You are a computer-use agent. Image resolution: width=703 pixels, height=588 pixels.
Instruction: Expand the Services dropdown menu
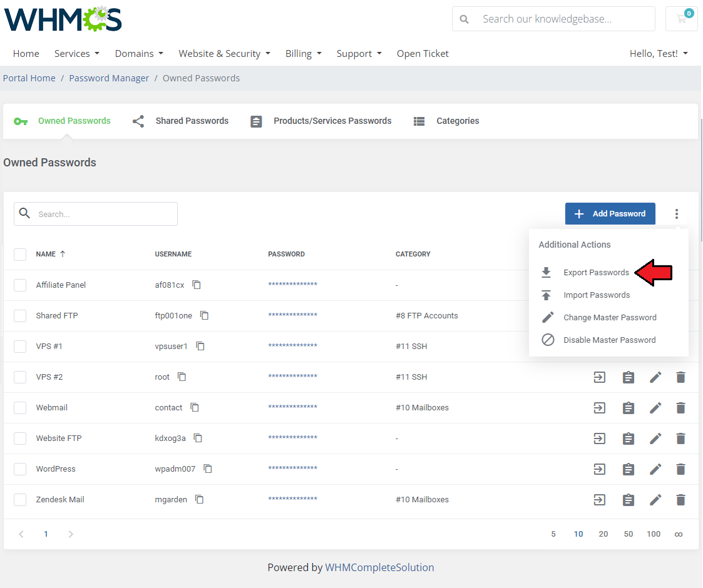click(x=76, y=53)
